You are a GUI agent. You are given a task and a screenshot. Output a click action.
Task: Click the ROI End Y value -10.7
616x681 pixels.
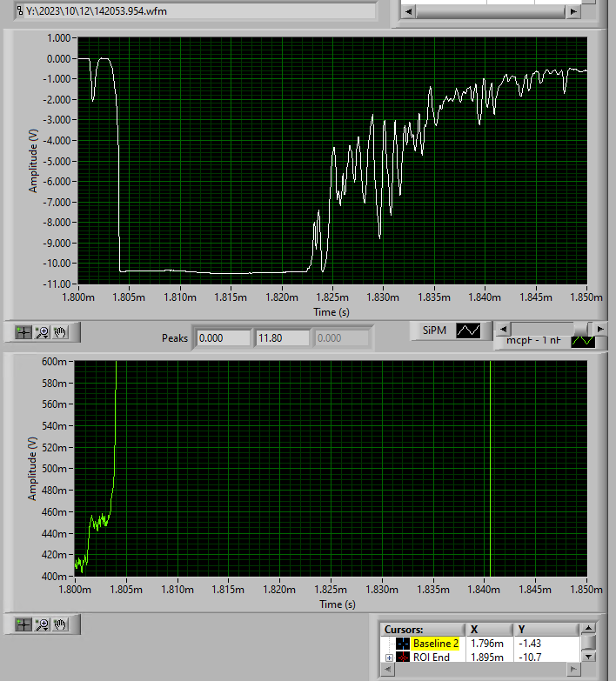pos(530,658)
